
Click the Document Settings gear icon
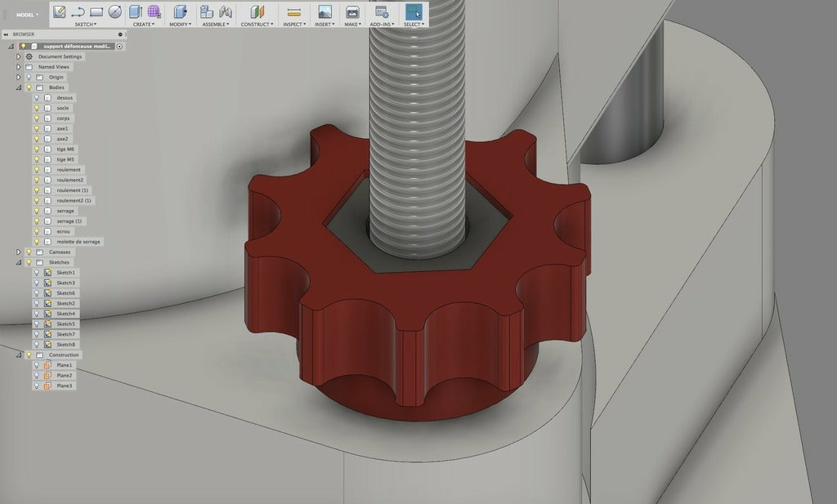pos(29,56)
